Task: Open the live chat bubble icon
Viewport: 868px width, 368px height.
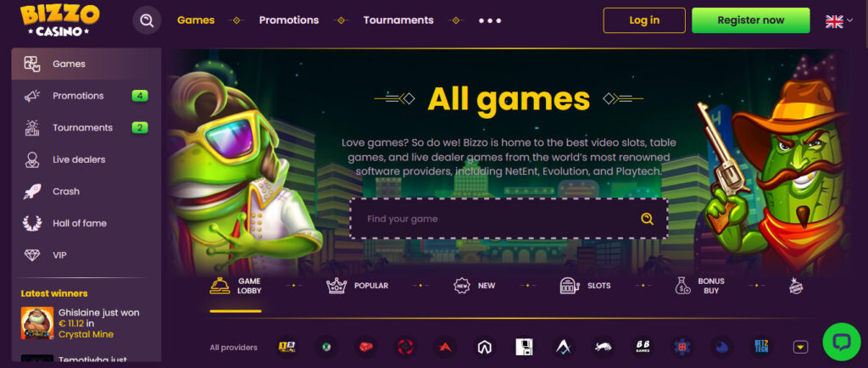Action: (842, 342)
